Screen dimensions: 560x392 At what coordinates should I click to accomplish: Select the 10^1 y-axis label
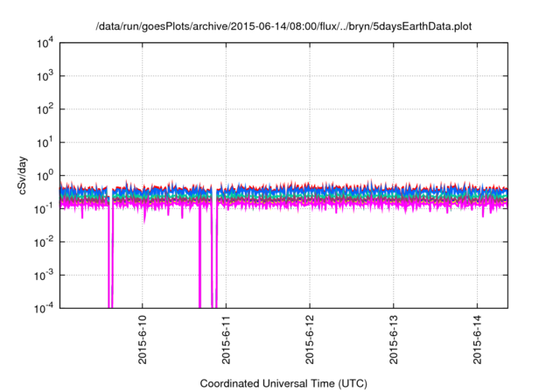45,143
